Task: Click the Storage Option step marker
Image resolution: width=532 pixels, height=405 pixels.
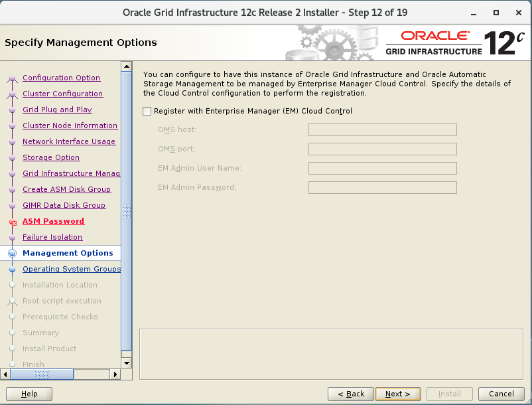Action: 12,157
